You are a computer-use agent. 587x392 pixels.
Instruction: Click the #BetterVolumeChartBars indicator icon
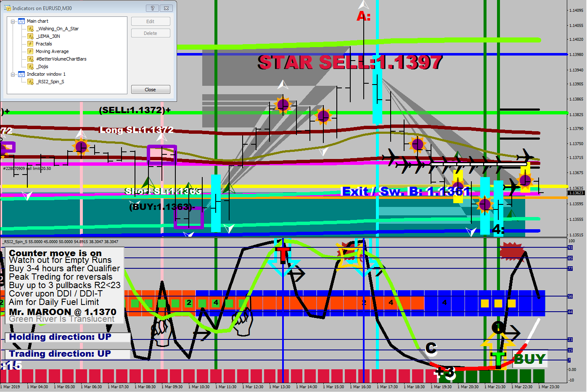pyautogui.click(x=30, y=59)
